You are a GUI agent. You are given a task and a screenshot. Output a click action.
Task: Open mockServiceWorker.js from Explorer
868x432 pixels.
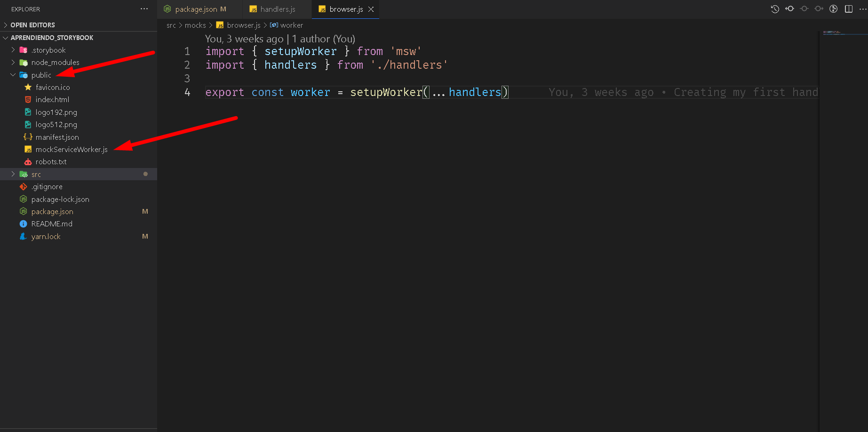(x=72, y=150)
